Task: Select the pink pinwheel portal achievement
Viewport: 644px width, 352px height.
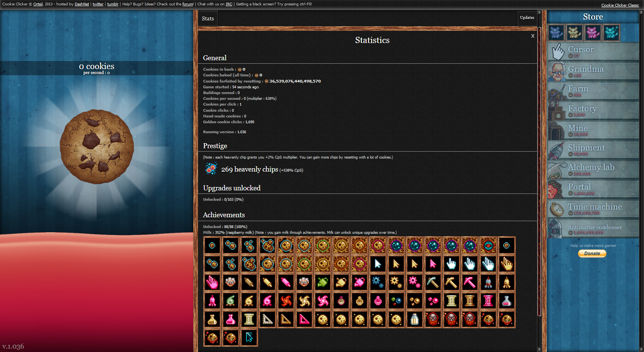Action: coord(323,301)
